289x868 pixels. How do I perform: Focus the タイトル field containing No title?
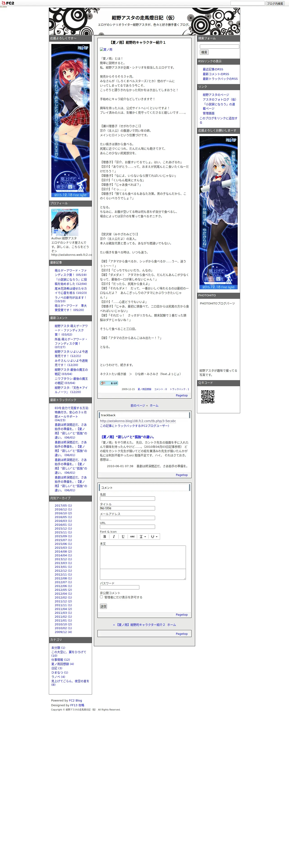coord(128,508)
